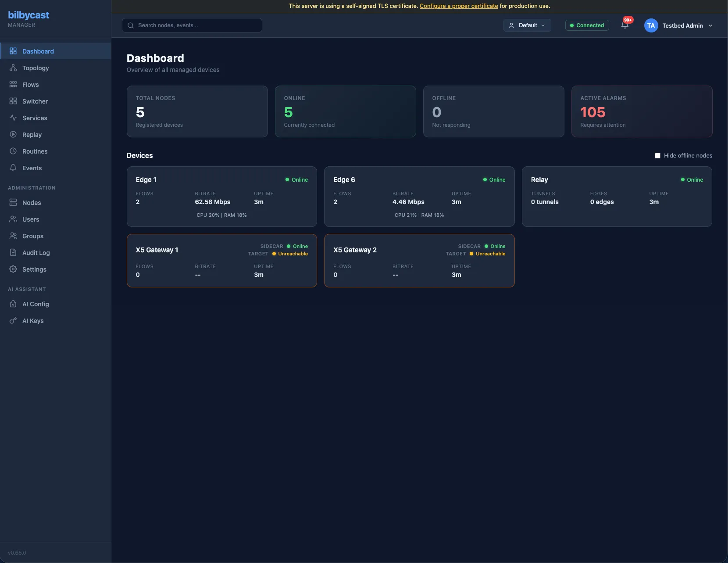This screenshot has width=728, height=563.
Task: Open the X5 Gateway 1 card
Action: (222, 261)
